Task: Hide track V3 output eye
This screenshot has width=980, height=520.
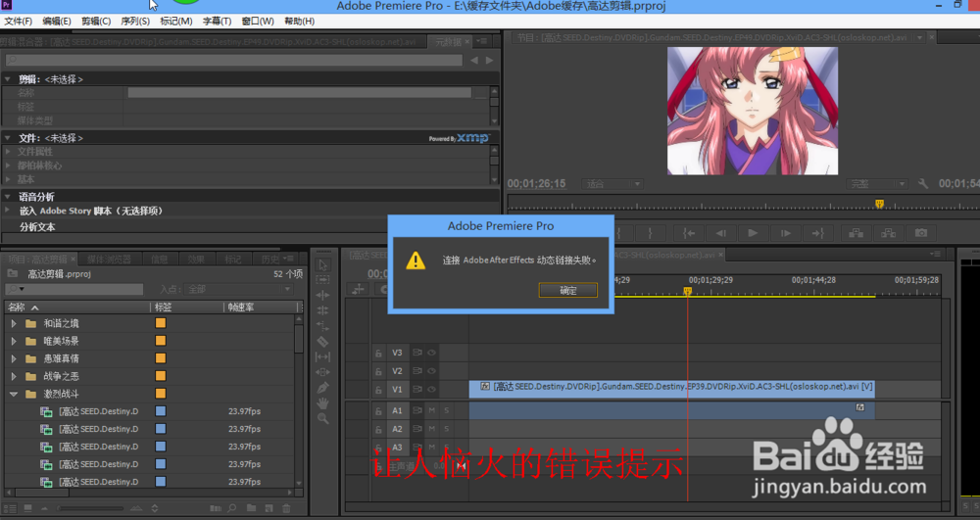Action: click(x=431, y=353)
